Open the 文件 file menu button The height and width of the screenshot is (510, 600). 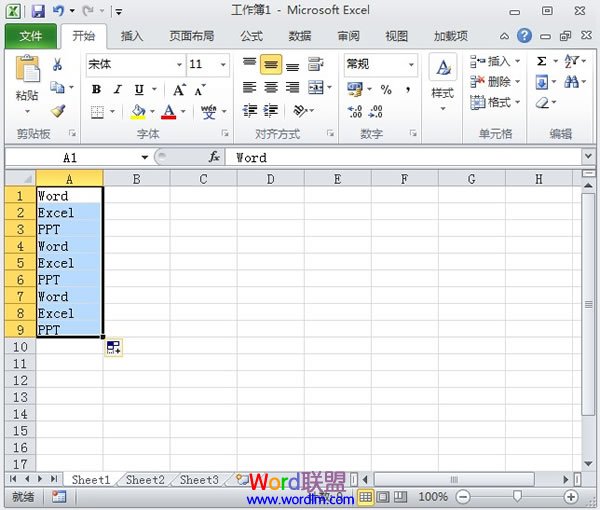(31, 36)
